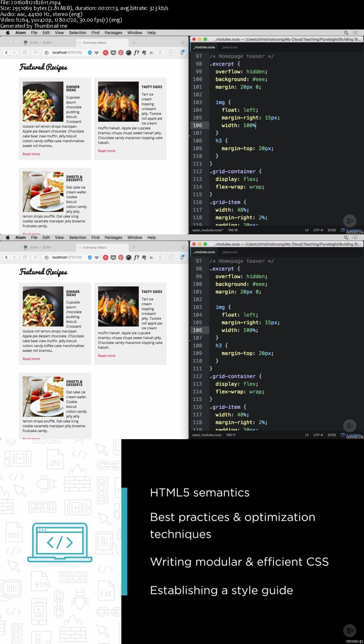Open the Packages menu in the 00:00:26 frame
The width and height of the screenshot is (364, 644).
tap(113, 33)
